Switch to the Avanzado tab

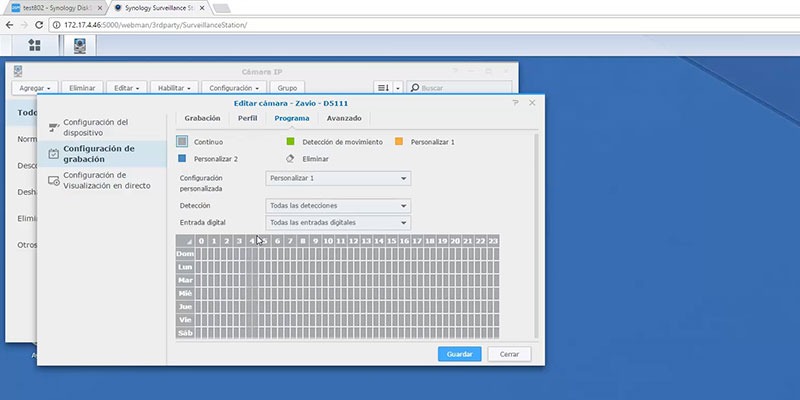tap(344, 118)
